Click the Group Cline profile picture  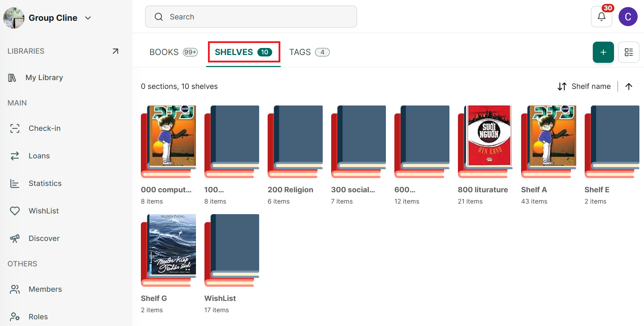point(14,18)
